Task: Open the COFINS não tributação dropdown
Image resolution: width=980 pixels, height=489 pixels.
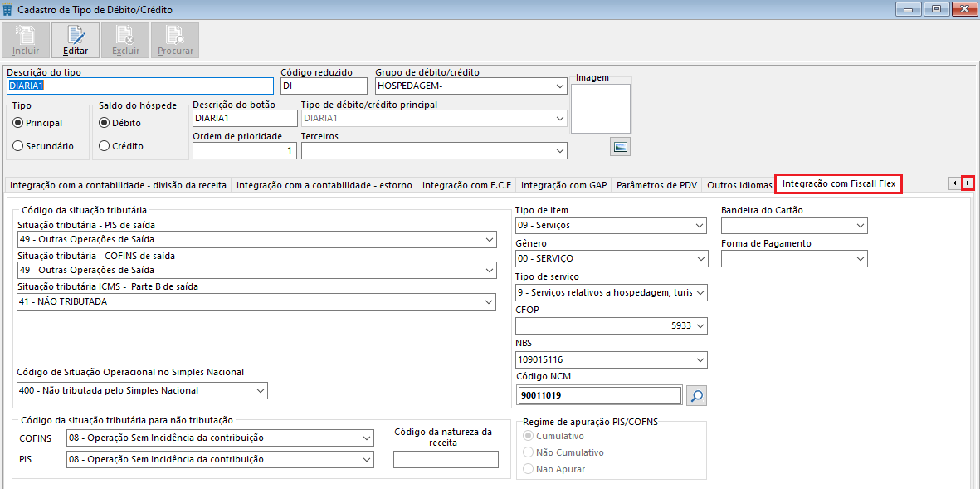Action: (366, 437)
